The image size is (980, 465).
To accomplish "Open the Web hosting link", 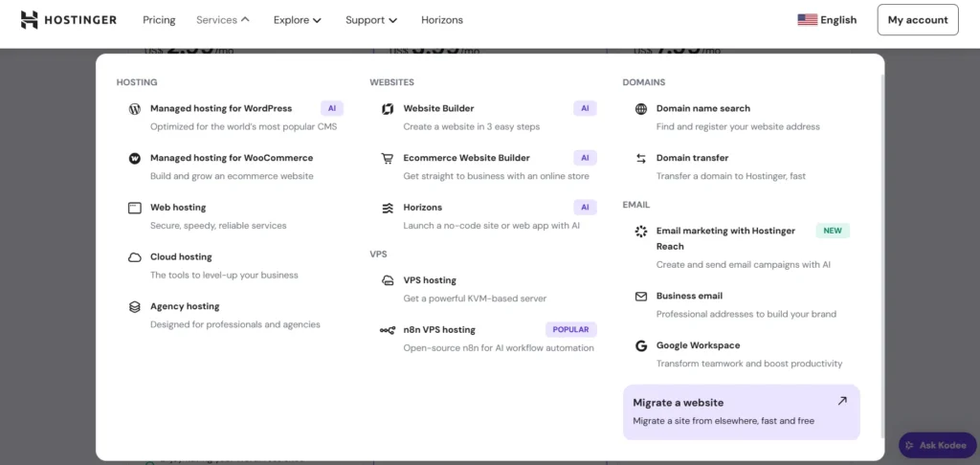I will pos(178,208).
